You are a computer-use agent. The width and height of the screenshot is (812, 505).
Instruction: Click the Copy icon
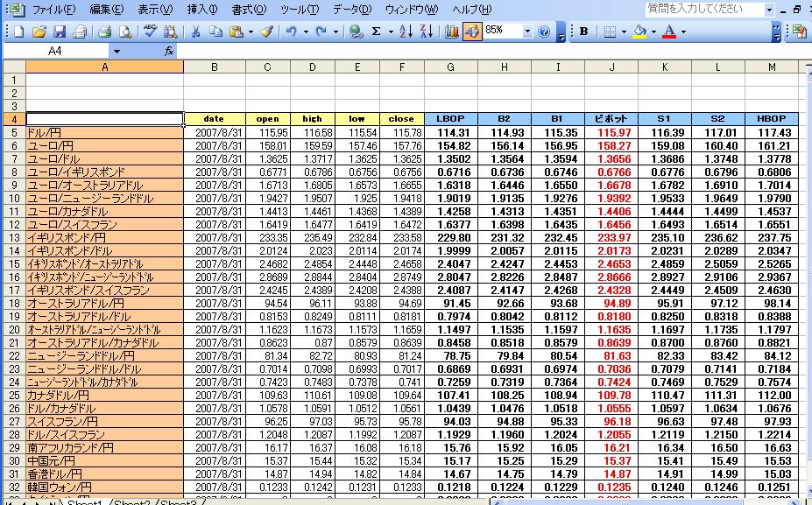tap(215, 32)
